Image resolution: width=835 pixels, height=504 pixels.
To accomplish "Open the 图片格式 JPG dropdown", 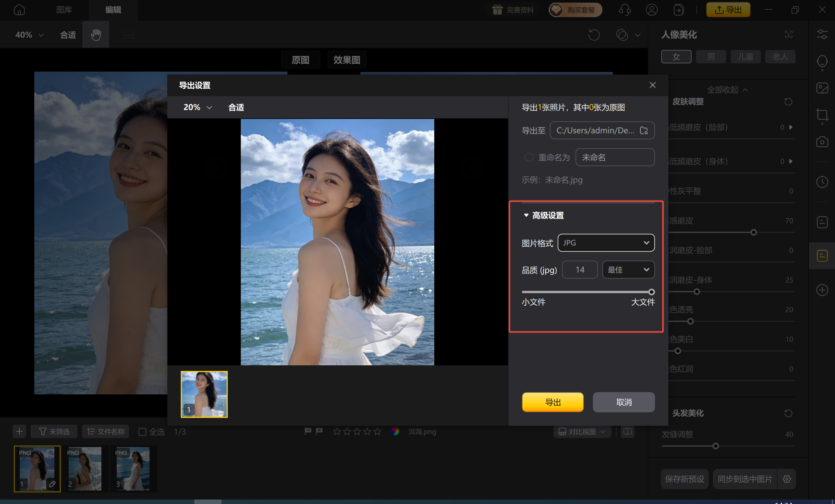I will click(x=606, y=243).
